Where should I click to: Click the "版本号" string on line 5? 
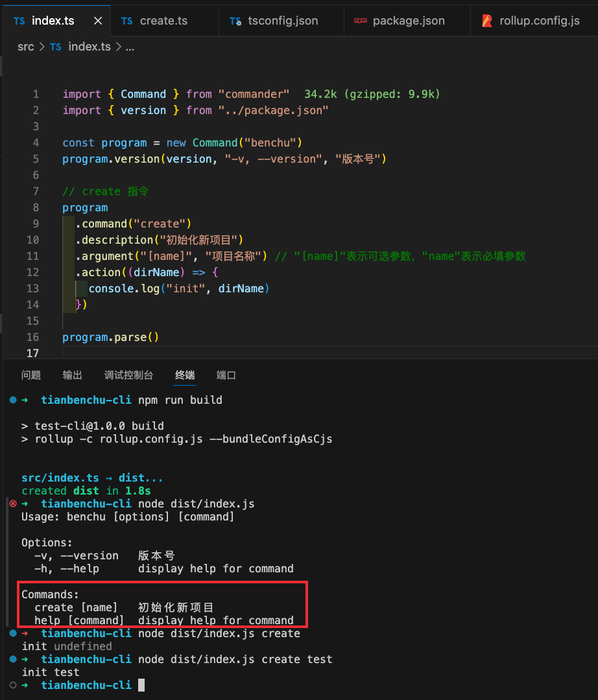point(358,159)
